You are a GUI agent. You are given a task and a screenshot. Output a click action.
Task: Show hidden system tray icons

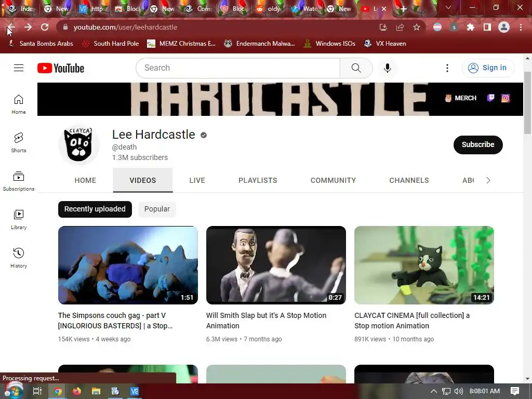(434, 391)
